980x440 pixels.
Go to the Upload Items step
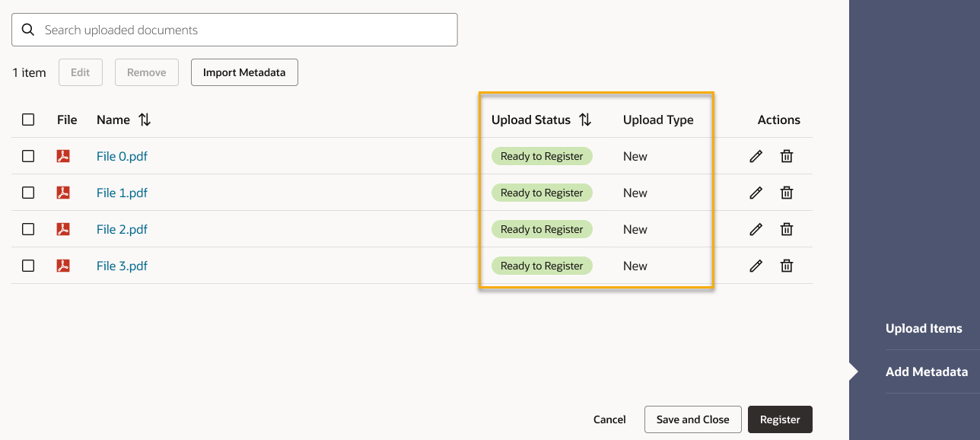pyautogui.click(x=924, y=329)
